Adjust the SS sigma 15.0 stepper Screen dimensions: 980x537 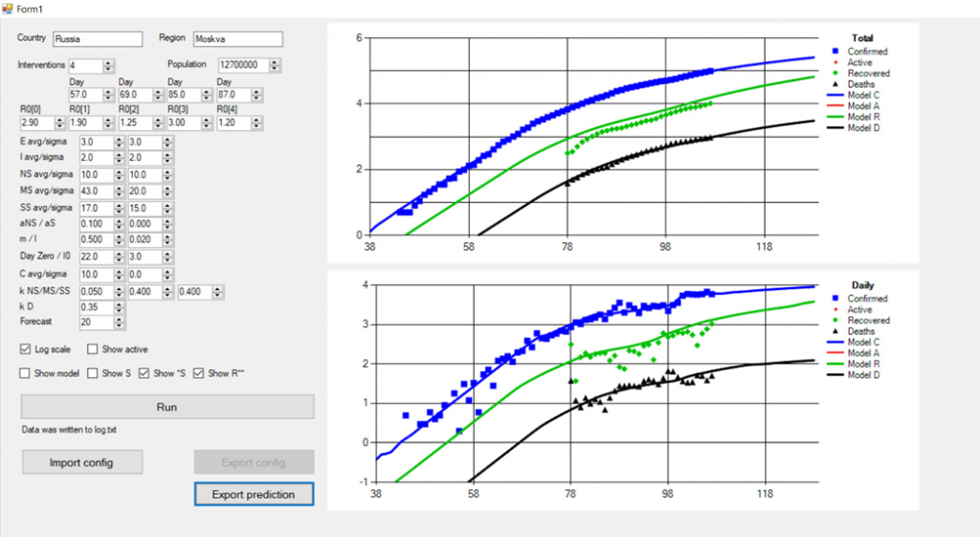click(167, 208)
